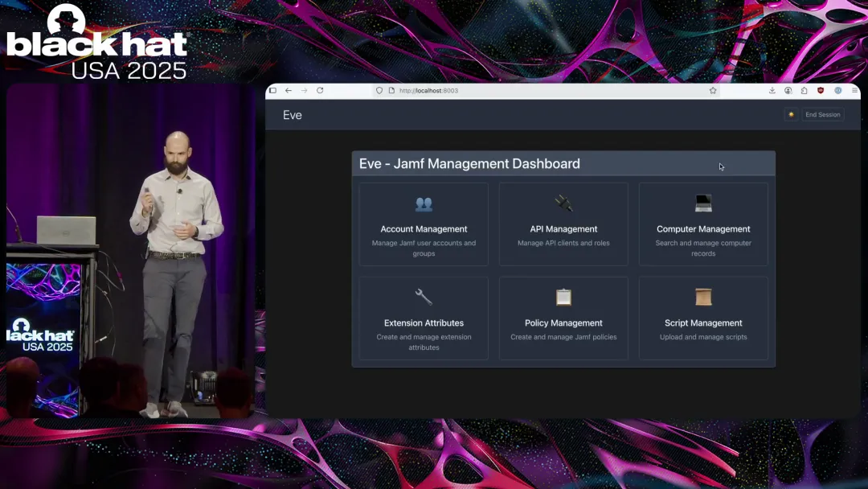
Task: Reload the page with refresh icon
Action: pos(320,90)
